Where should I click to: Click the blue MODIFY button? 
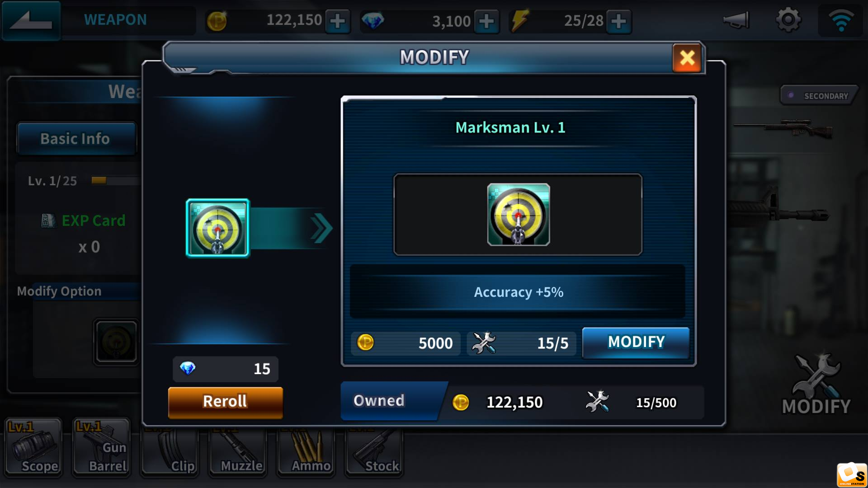(x=636, y=343)
